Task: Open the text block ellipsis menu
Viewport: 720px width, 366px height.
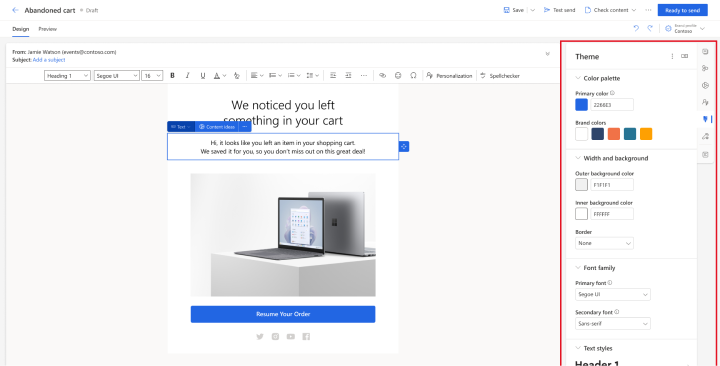Action: coord(245,127)
